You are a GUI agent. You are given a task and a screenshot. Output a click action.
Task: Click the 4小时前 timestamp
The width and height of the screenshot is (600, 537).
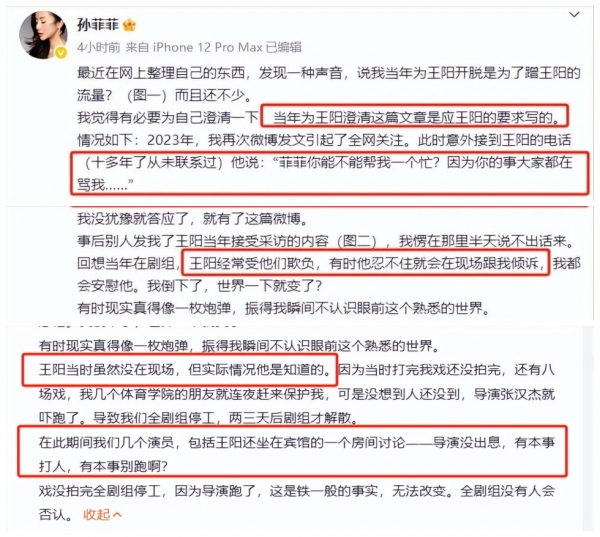tap(98, 47)
